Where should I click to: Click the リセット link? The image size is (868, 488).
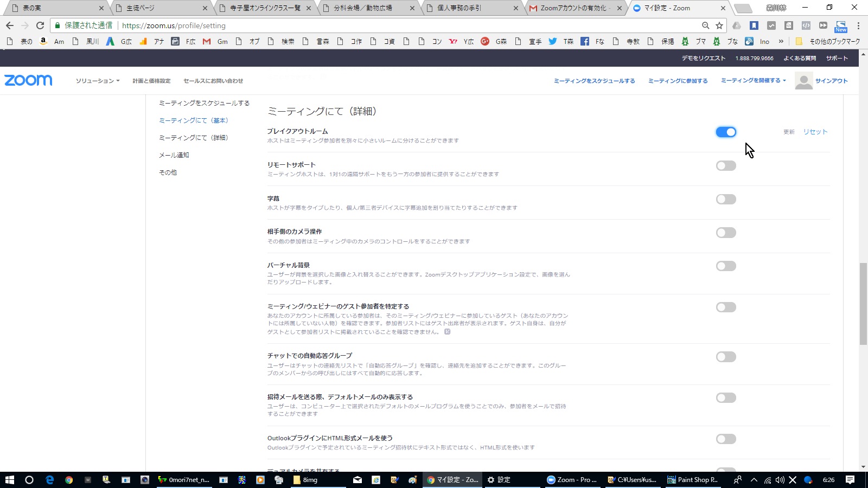815,132
